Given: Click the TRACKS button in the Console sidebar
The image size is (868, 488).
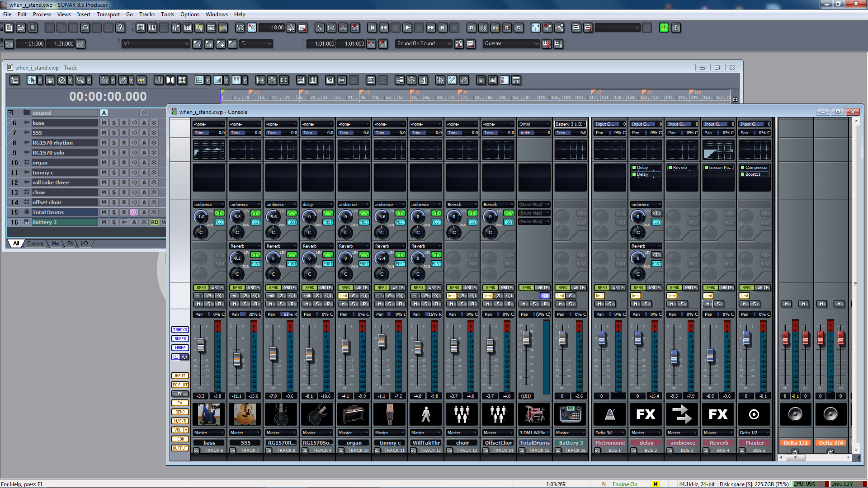Looking at the screenshot, I should coord(180,330).
